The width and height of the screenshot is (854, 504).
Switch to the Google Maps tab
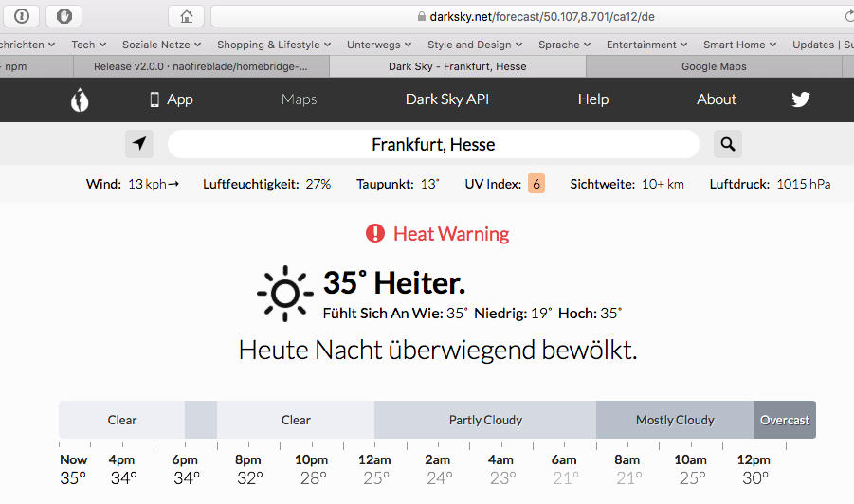tap(714, 67)
